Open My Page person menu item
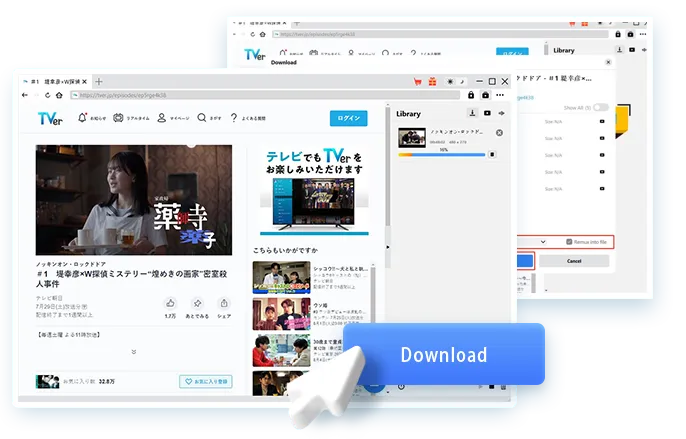 click(173, 118)
